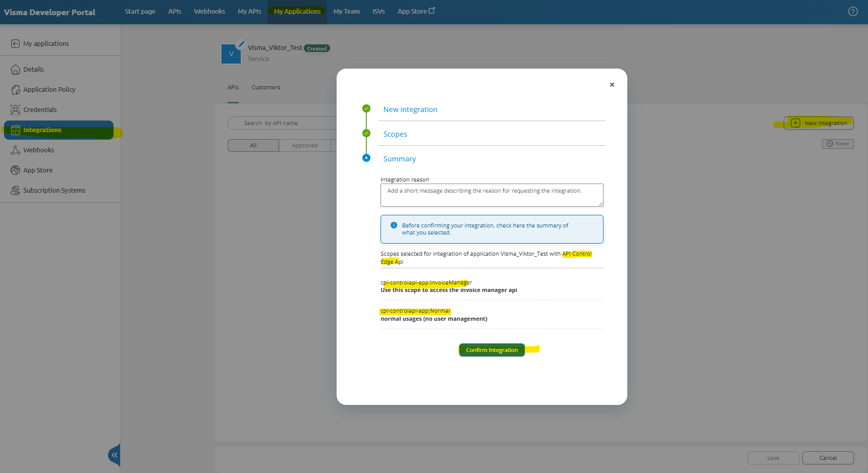Click the clock icon next to Never
The width and height of the screenshot is (868, 473).
click(830, 144)
